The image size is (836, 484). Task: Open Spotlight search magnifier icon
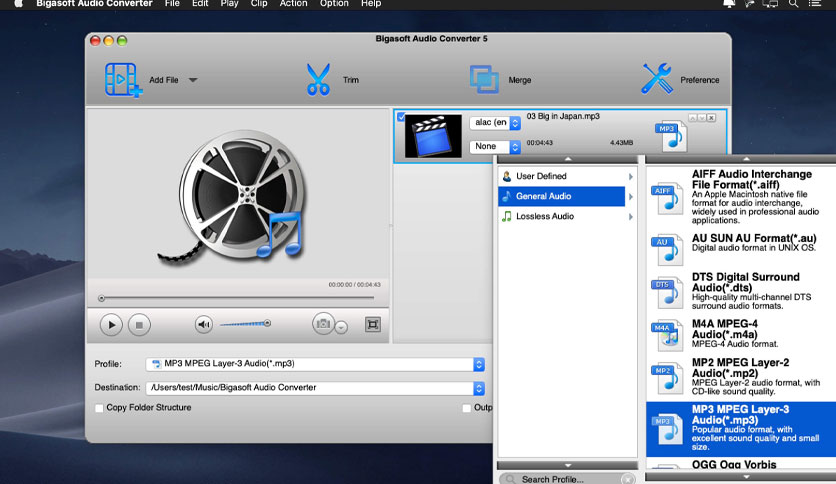[x=793, y=3]
